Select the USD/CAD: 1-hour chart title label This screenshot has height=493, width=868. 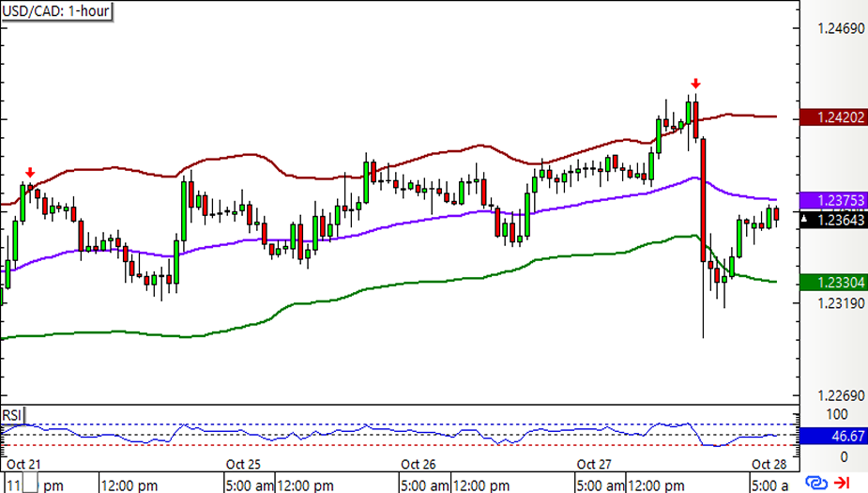click(56, 11)
